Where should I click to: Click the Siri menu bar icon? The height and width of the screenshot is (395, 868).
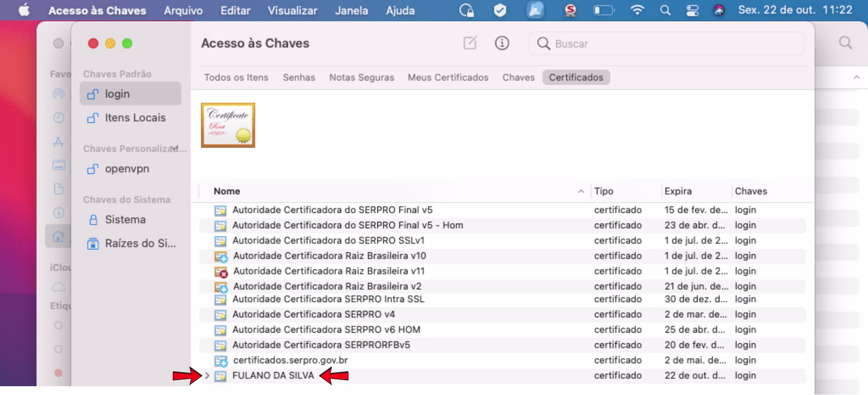(x=719, y=10)
